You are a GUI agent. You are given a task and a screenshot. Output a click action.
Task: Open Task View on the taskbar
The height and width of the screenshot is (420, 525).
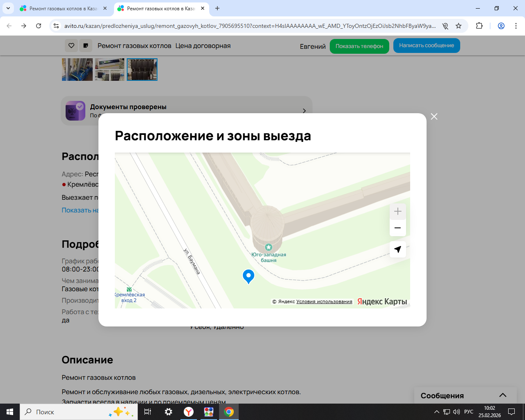(x=148, y=412)
